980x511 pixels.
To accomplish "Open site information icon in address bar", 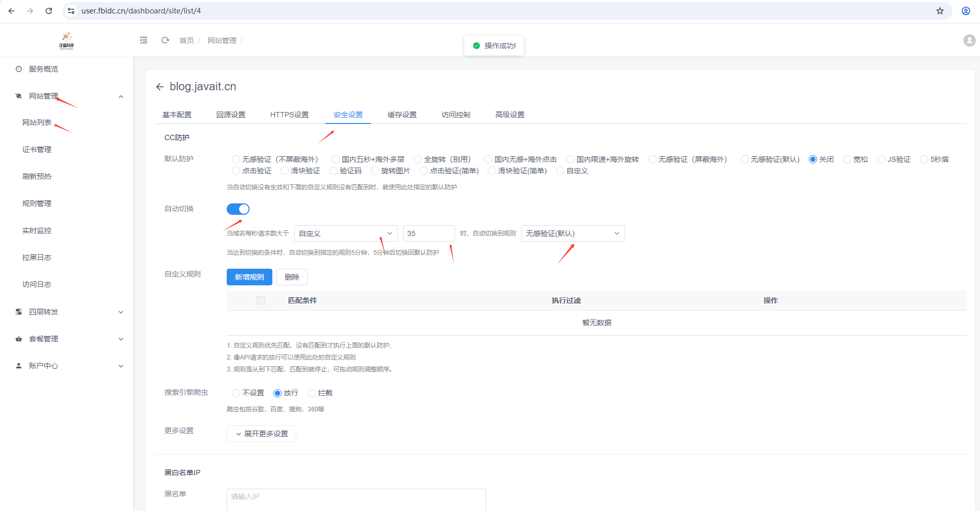I will [x=72, y=11].
